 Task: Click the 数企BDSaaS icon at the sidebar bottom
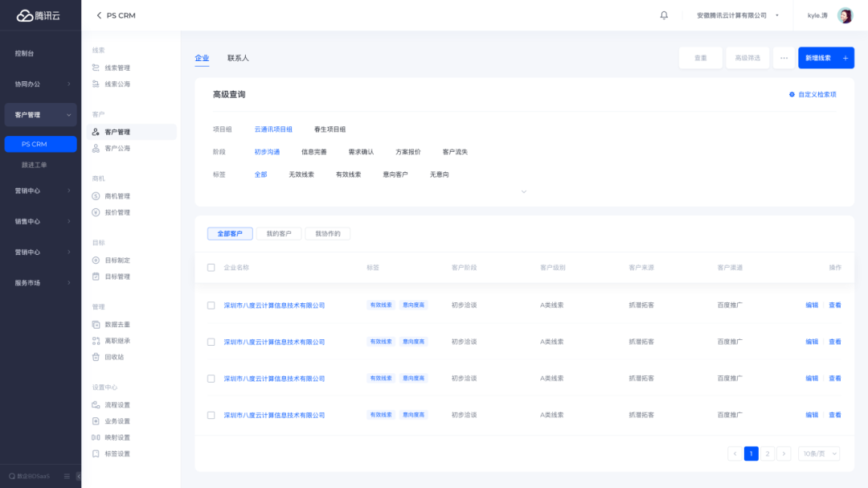[x=11, y=476]
